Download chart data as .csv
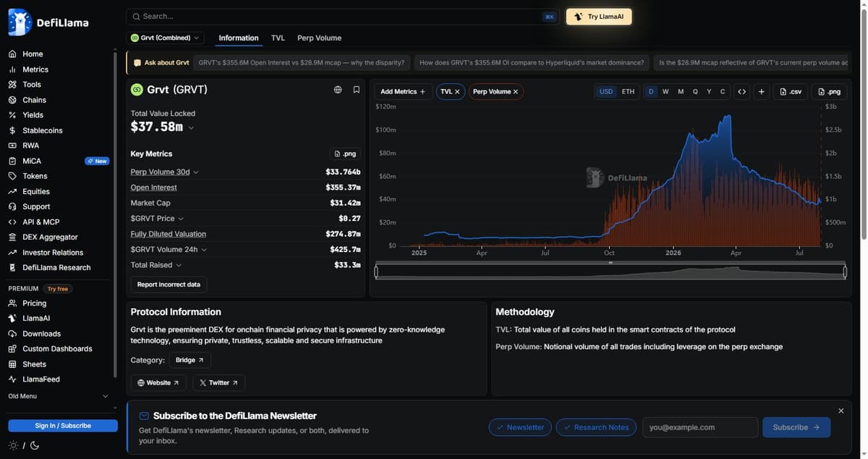 791,92
